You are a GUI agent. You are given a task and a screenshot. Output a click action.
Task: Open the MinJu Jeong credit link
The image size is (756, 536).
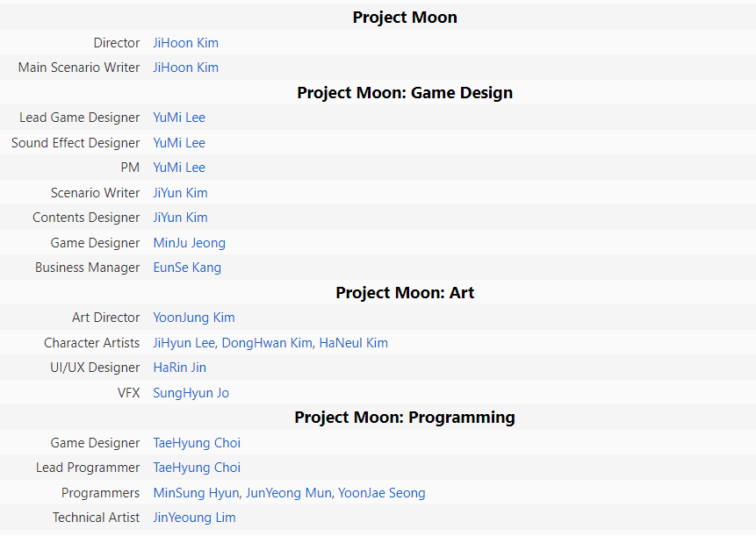click(x=189, y=243)
